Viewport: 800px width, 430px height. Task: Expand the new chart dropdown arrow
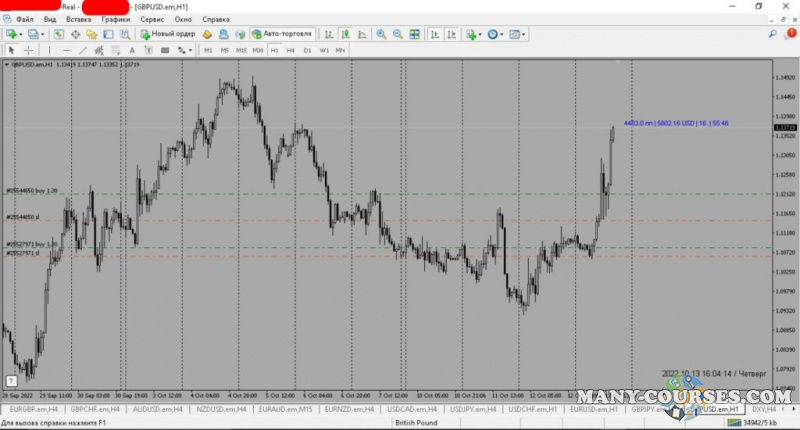coord(21,34)
